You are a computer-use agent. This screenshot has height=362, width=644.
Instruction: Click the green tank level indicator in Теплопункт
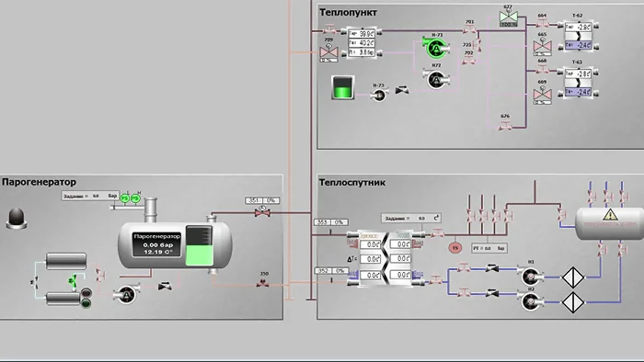click(343, 87)
